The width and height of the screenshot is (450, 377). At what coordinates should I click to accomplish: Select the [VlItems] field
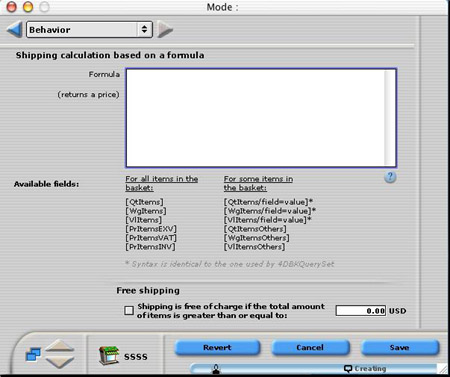pyautogui.click(x=144, y=220)
